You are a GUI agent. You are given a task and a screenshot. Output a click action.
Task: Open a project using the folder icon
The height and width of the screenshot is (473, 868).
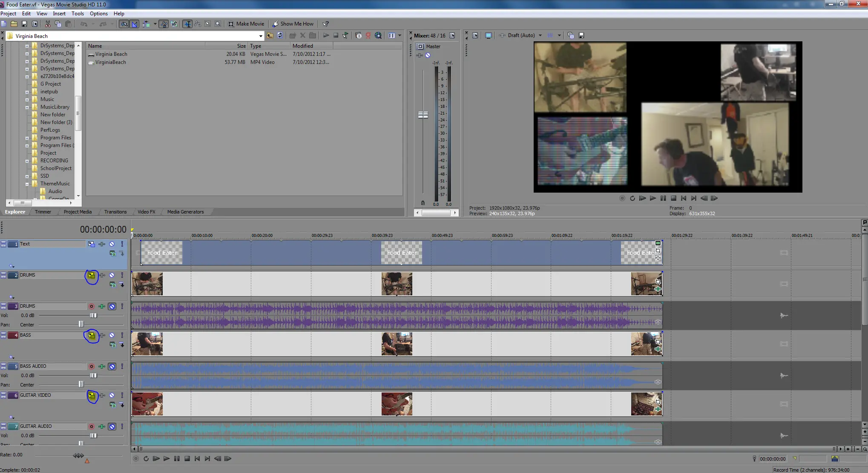[x=14, y=24]
